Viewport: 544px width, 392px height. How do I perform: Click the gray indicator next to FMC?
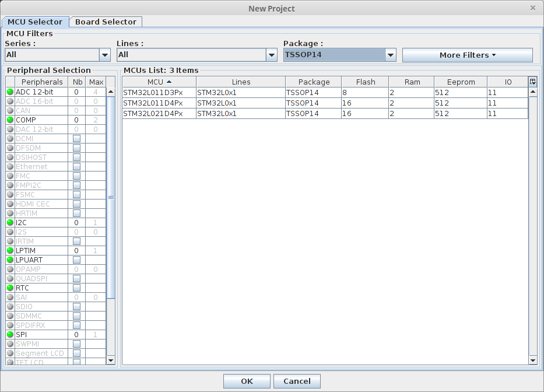[x=10, y=176]
